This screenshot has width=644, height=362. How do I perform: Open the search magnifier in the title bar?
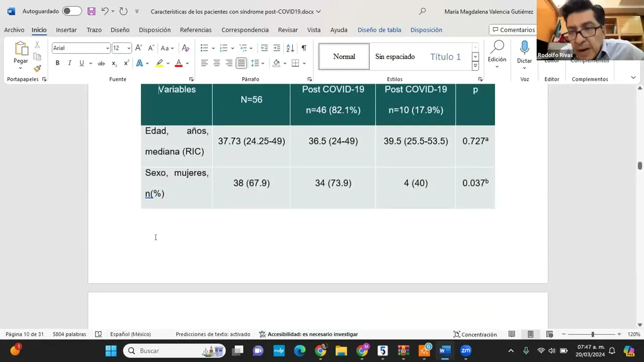[x=423, y=11]
